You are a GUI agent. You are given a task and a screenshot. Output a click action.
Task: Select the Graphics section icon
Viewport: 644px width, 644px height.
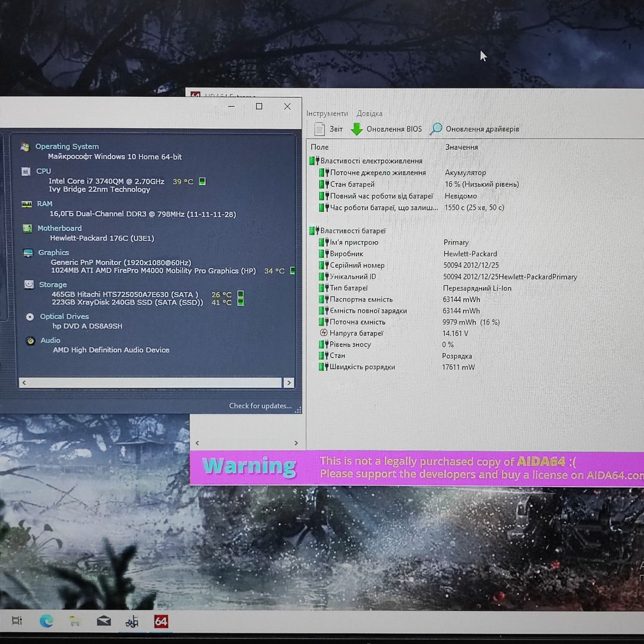click(28, 253)
